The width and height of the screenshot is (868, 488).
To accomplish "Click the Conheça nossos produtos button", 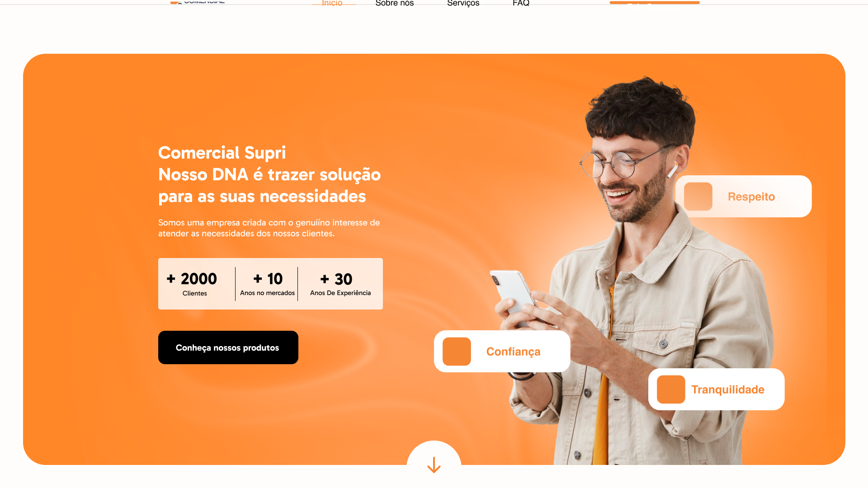I will pos(228,347).
